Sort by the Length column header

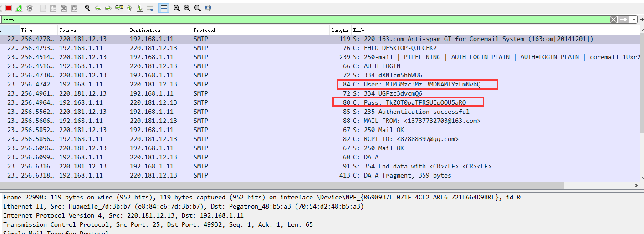(x=340, y=30)
